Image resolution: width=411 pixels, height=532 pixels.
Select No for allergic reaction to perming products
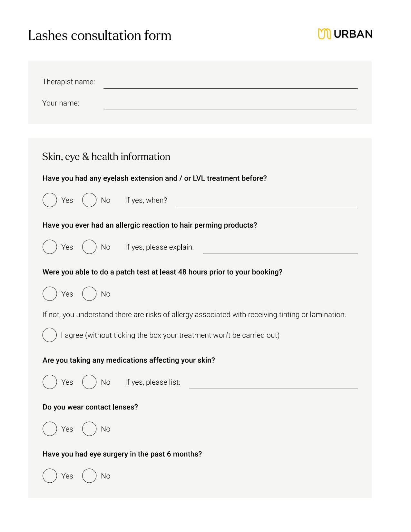[x=89, y=247]
